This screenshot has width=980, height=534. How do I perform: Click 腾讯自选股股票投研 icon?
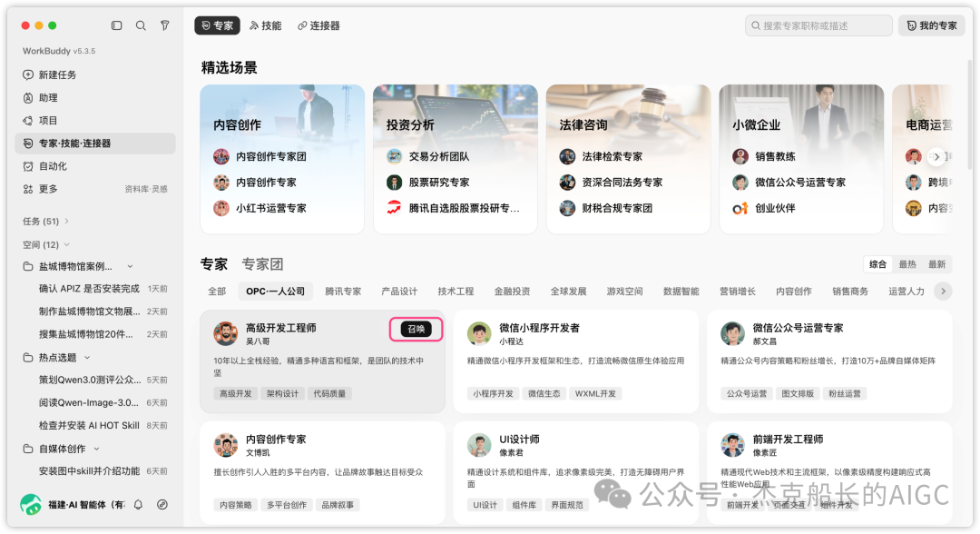coord(394,208)
